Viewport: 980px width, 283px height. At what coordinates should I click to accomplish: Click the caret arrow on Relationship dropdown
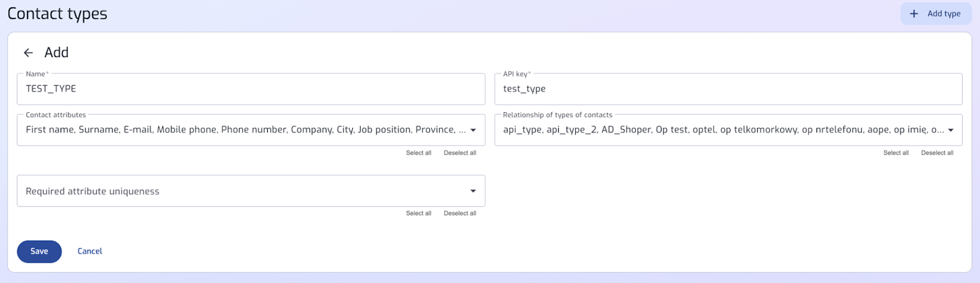(951, 130)
